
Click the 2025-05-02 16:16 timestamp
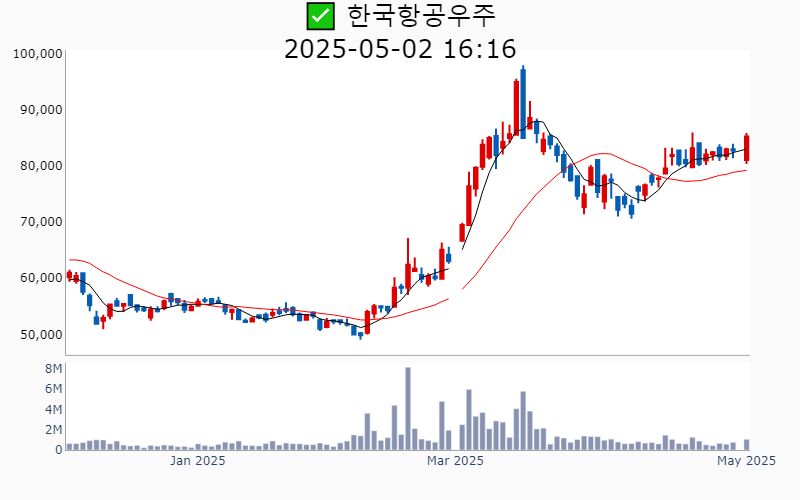tap(400, 49)
